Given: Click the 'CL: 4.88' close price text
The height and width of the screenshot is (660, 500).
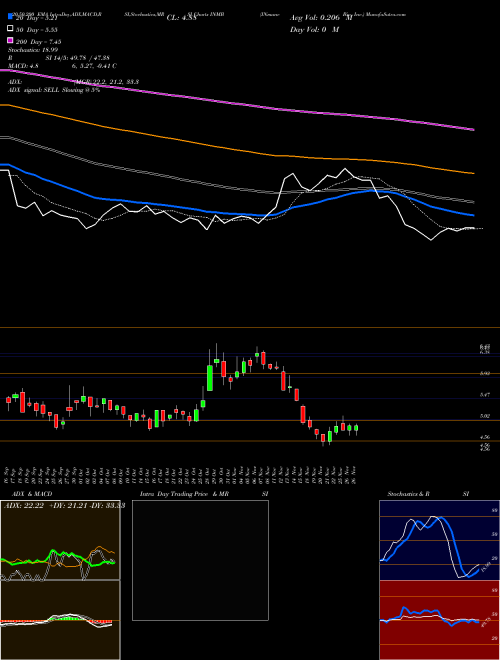Looking at the screenshot, I should (x=181, y=18).
